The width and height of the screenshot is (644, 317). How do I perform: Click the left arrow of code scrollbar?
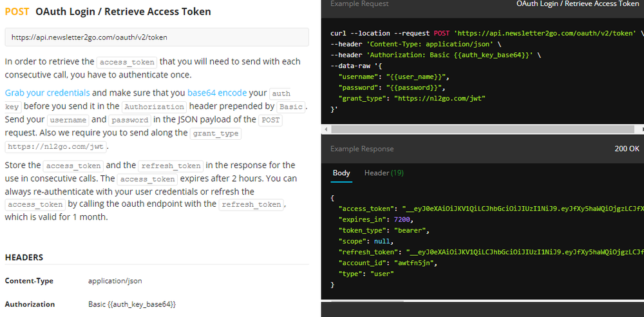pyautogui.click(x=326, y=129)
